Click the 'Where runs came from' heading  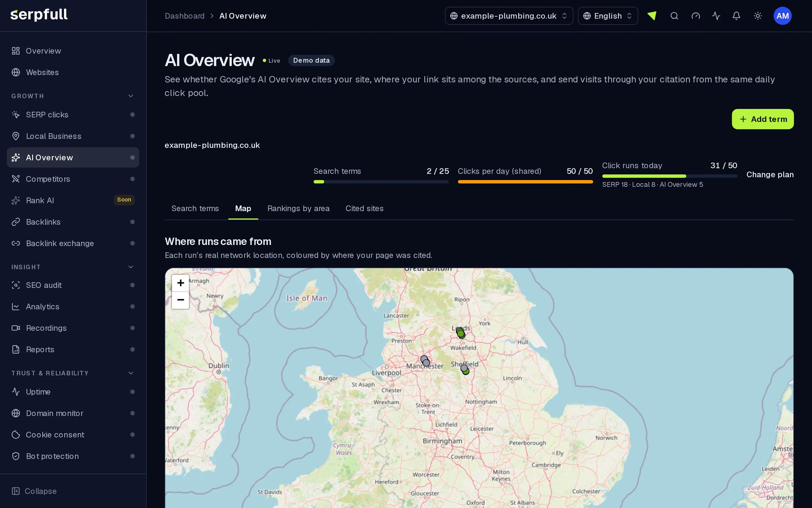pos(218,242)
